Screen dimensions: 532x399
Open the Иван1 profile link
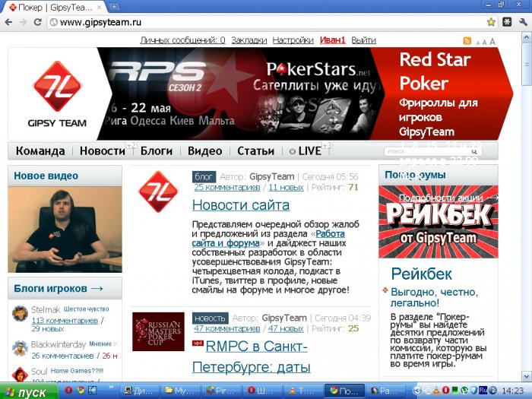(x=332, y=40)
